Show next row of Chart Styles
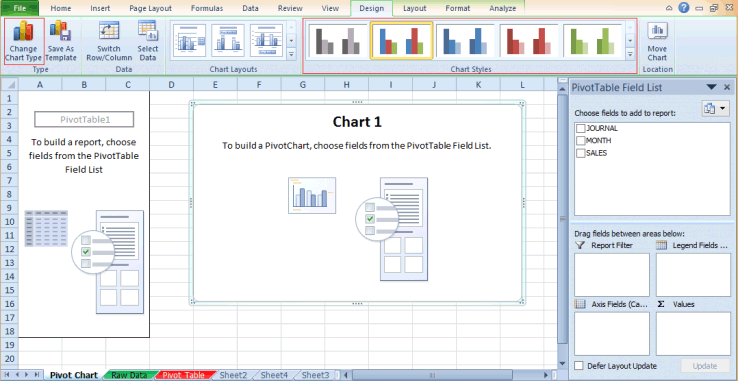The height and width of the screenshot is (381, 738). coord(630,41)
